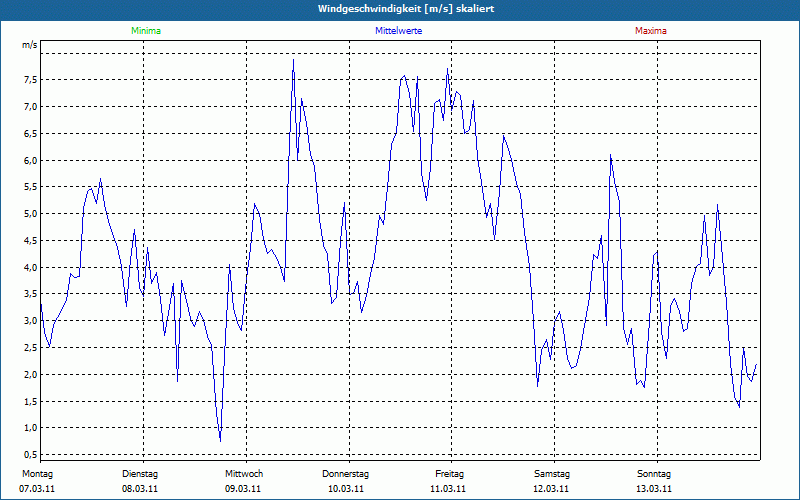Click the Samstag day label
800x500 pixels.
(x=552, y=474)
